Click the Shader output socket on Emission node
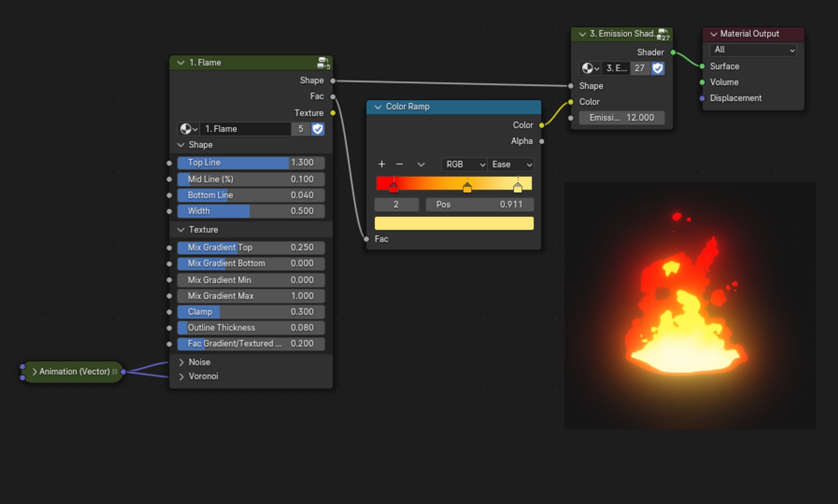Screen dimensions: 838x504 click(x=673, y=52)
